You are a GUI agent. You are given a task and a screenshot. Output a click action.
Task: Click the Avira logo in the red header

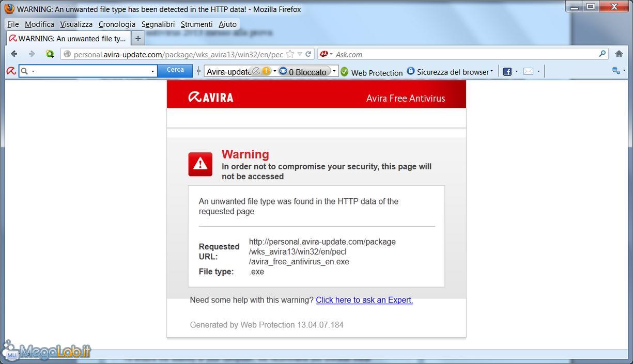[x=211, y=97]
